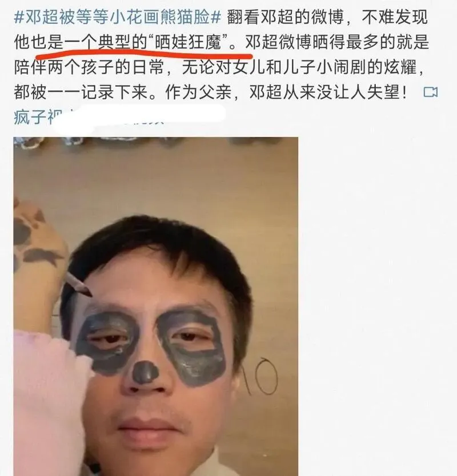Viewport: 457px width, 476px height.
Task: Click the blank white area beside the photo
Action: (377, 304)
